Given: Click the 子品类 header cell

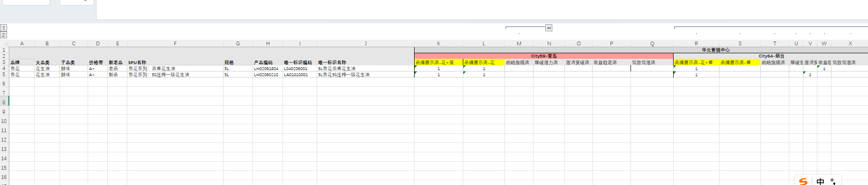Looking at the screenshot, I should [74, 62].
